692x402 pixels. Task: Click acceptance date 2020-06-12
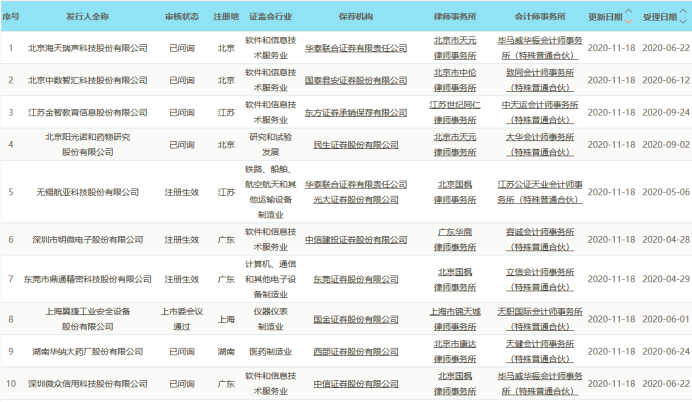(666, 80)
